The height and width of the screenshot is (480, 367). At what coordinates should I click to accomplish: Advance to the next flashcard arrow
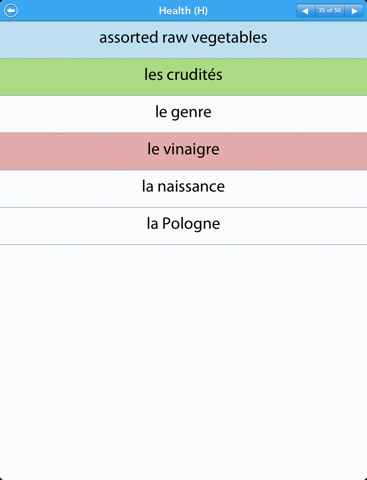tap(354, 11)
